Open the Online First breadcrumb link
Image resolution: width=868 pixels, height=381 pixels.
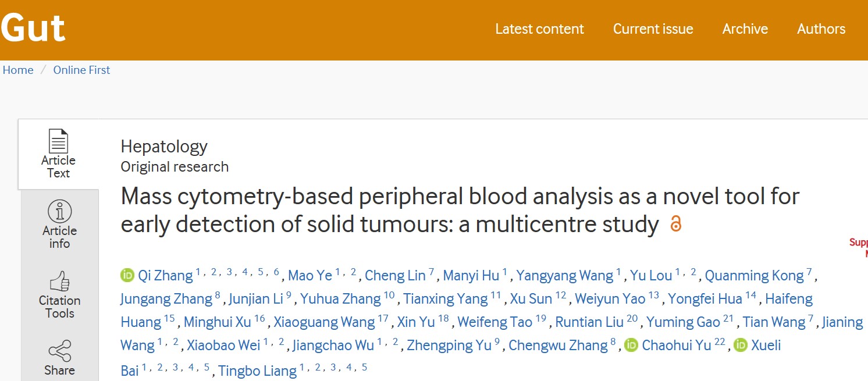[81, 70]
